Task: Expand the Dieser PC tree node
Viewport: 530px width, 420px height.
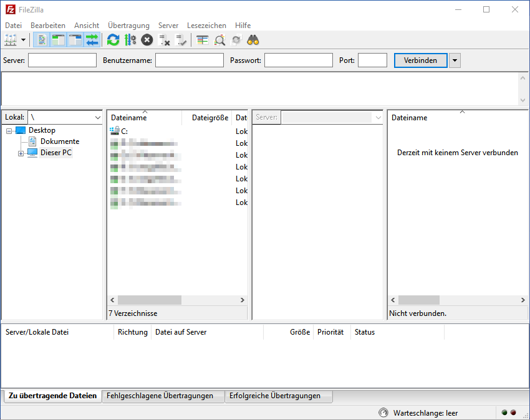Action: 21,153
